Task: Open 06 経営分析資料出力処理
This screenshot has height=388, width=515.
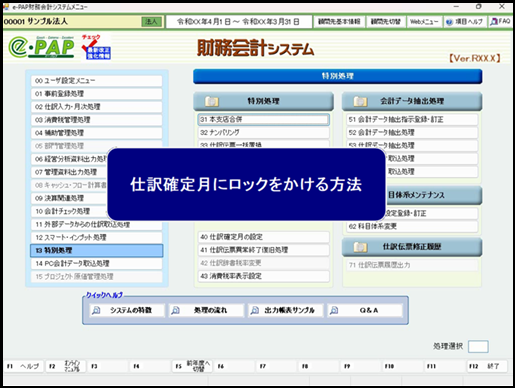Action: 69,159
